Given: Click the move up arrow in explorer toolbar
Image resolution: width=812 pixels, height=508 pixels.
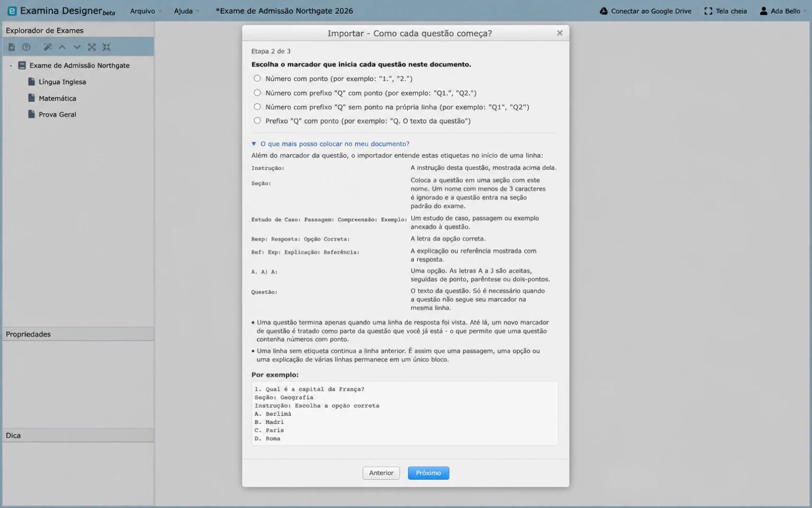Looking at the screenshot, I should (62, 47).
